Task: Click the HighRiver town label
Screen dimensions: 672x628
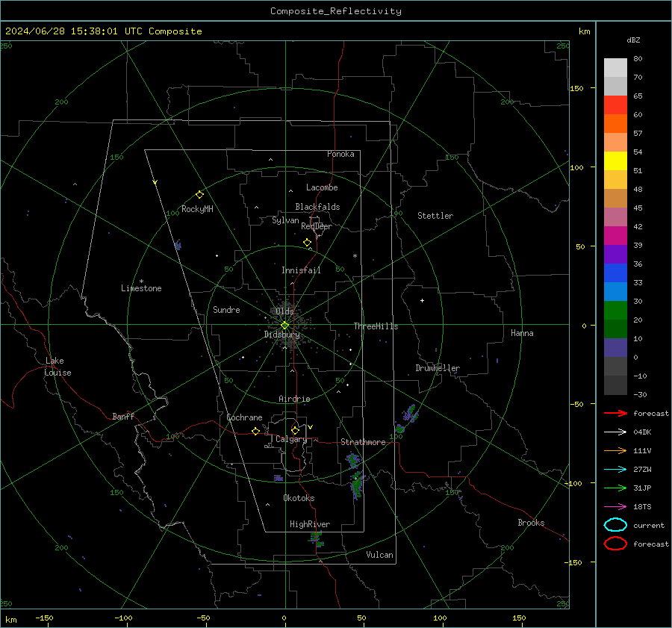Action: click(310, 524)
